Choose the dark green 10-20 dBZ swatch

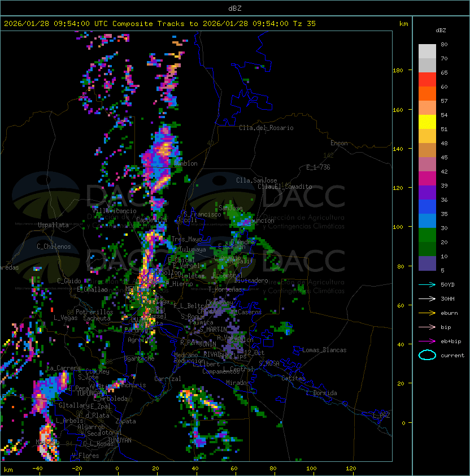coord(427,249)
